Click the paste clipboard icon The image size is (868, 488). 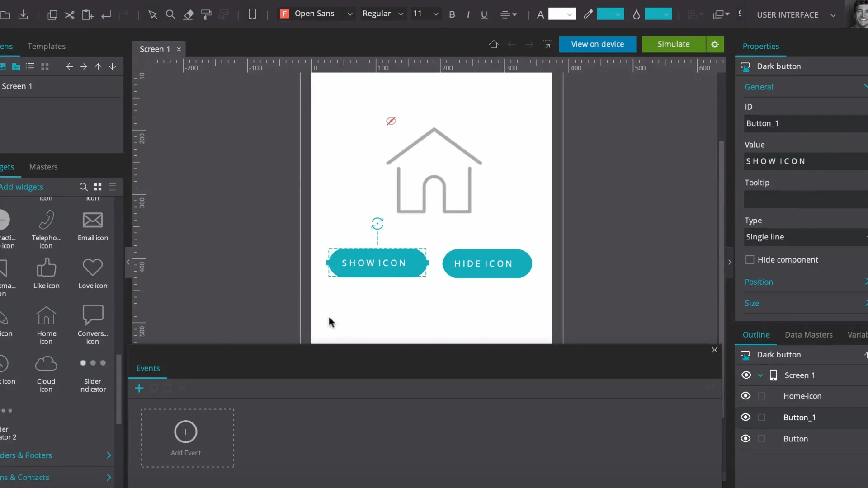click(x=88, y=15)
